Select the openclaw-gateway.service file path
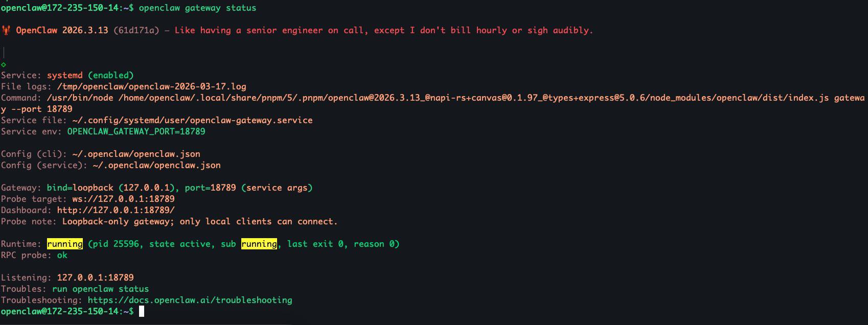This screenshot has height=325, width=868. (192, 121)
